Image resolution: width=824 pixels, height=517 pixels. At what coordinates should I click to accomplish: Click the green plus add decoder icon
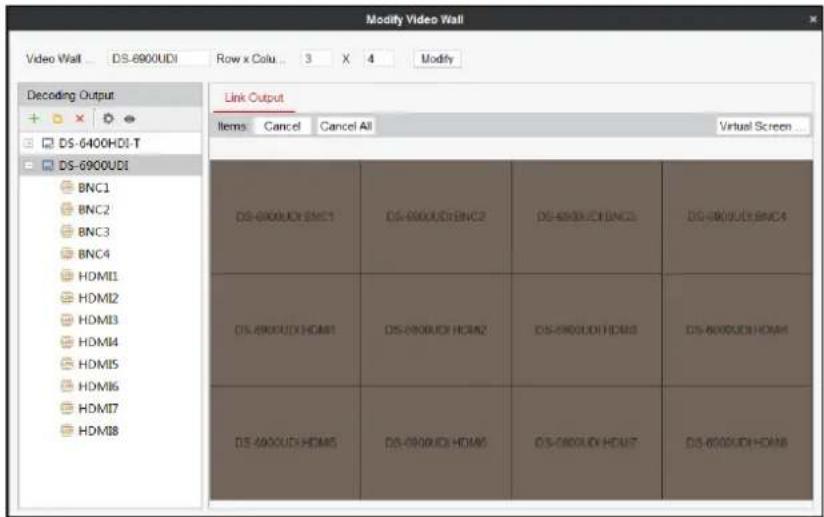tap(34, 118)
